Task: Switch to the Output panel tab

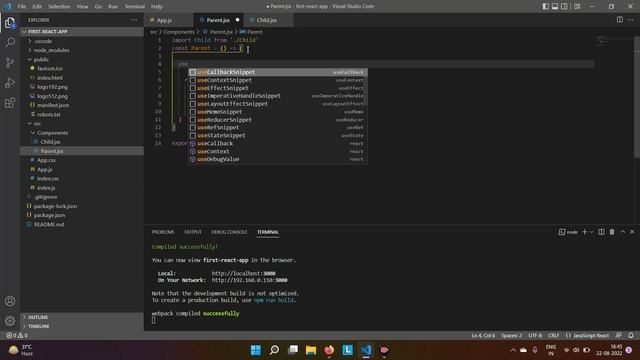Action: pos(193,232)
